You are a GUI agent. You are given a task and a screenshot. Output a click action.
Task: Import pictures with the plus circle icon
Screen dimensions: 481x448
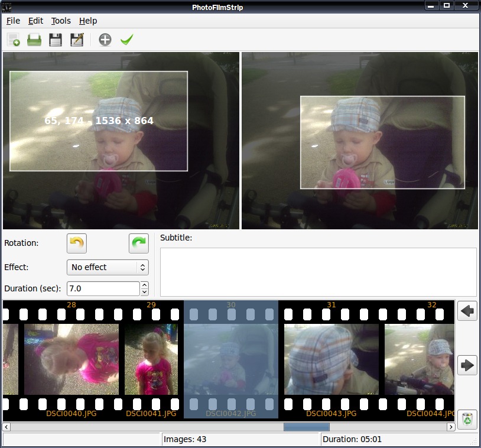point(105,40)
